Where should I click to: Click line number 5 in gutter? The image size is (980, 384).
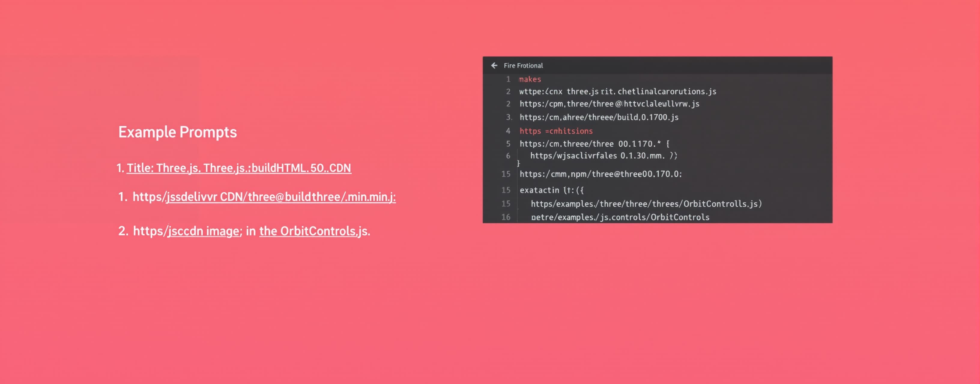(508, 144)
